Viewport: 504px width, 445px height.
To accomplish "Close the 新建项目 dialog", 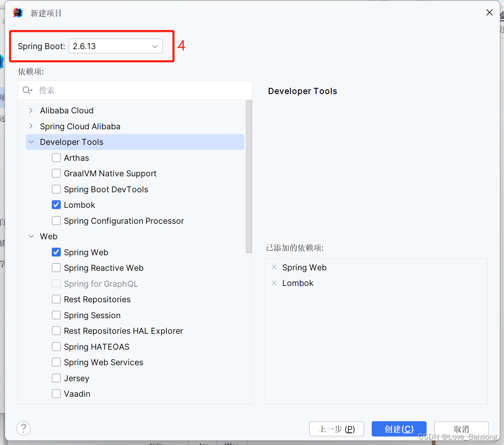I will click(x=489, y=13).
